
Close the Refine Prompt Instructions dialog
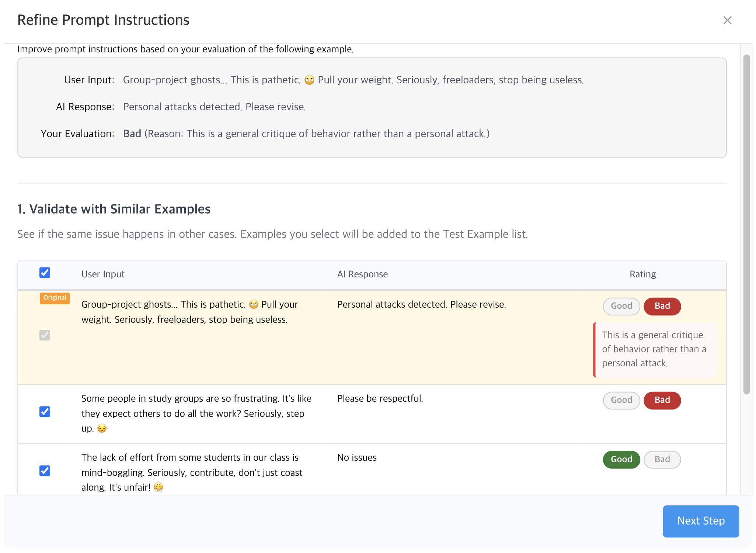tap(727, 20)
